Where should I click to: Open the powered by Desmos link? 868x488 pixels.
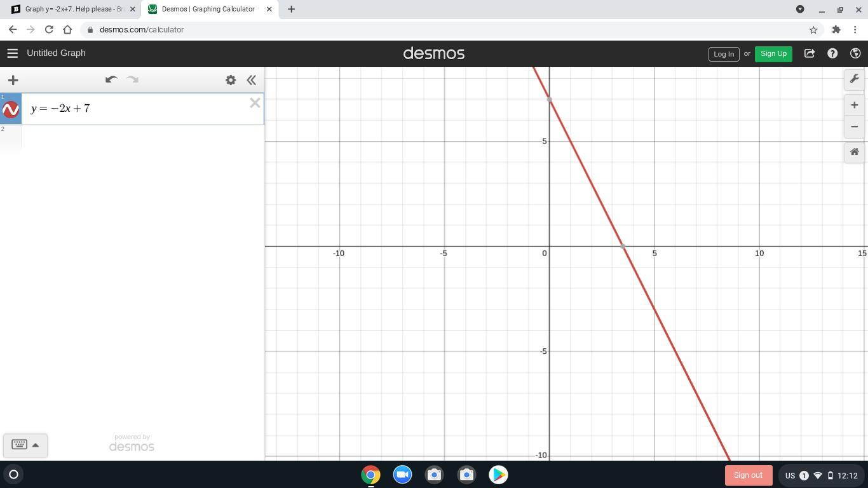click(x=132, y=443)
